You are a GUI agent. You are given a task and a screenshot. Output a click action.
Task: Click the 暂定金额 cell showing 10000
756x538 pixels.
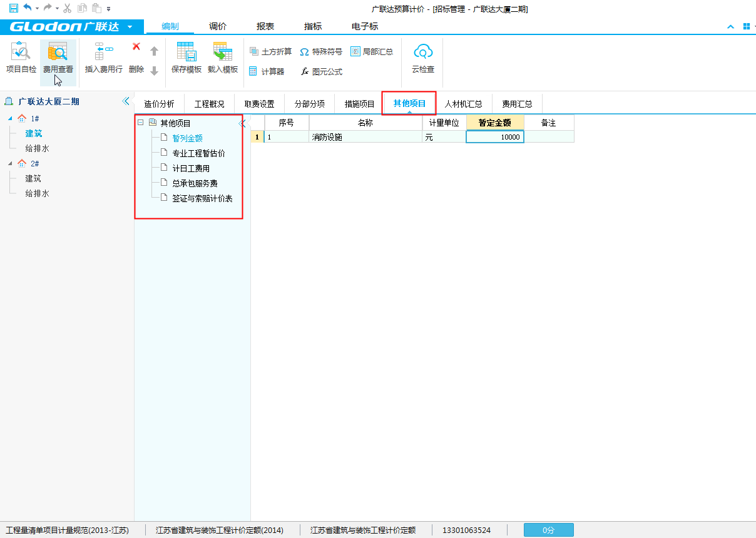coord(494,137)
